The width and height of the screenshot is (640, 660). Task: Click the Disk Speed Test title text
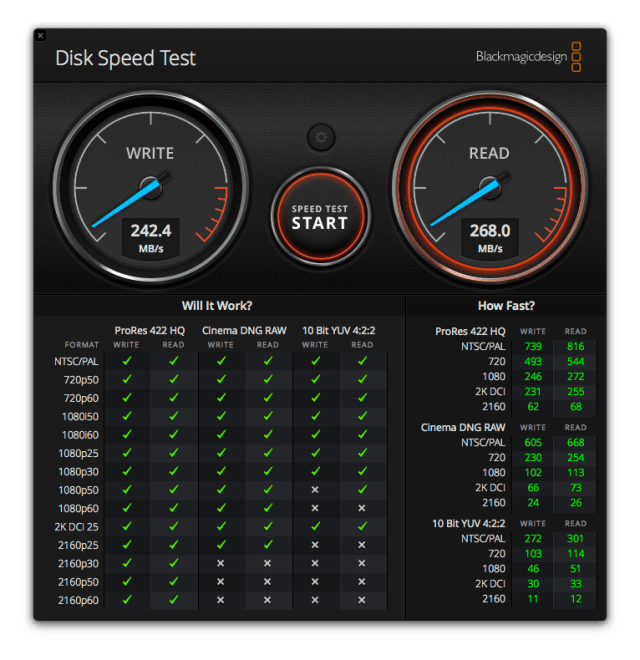pos(126,58)
